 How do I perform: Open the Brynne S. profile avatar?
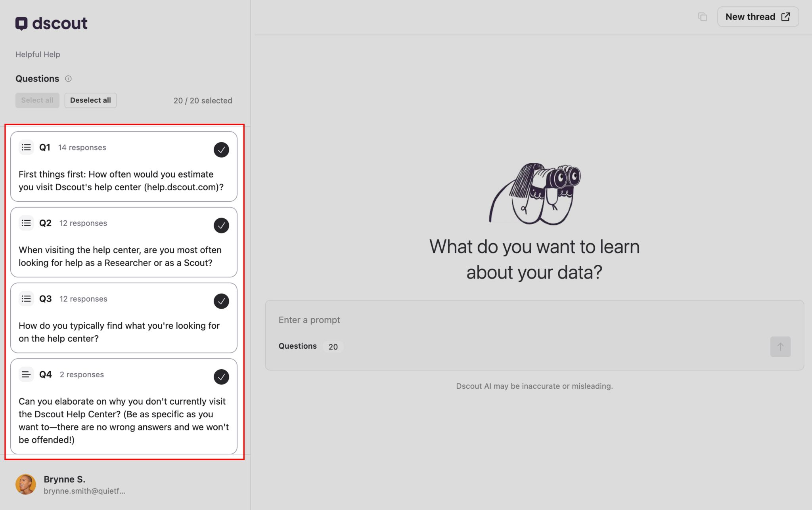[26, 484]
